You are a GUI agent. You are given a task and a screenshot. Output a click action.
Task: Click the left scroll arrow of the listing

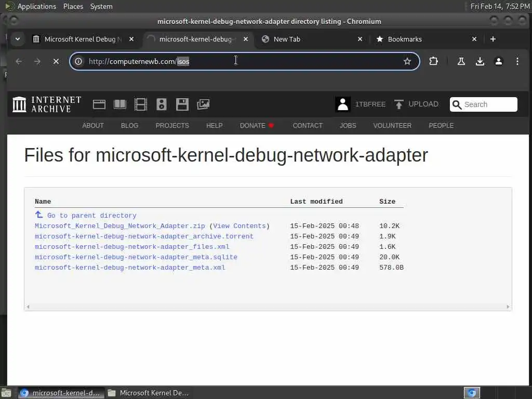click(x=28, y=307)
